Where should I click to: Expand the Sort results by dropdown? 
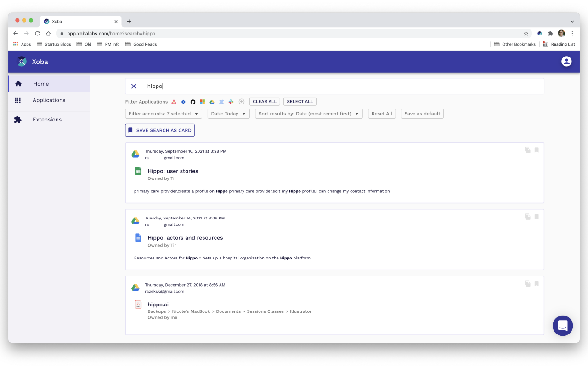(309, 114)
